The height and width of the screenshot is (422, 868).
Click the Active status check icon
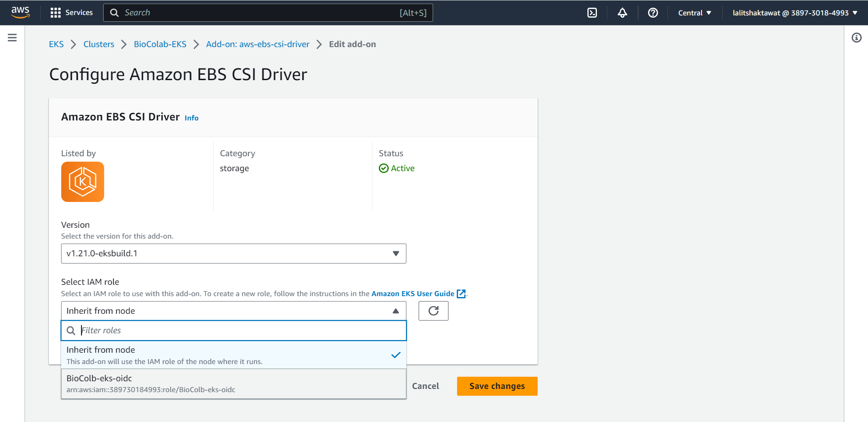[384, 168]
